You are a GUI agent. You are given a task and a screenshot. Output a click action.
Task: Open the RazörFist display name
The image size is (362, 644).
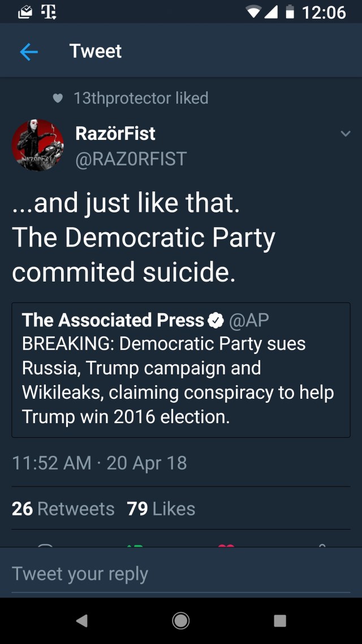pyautogui.click(x=115, y=134)
